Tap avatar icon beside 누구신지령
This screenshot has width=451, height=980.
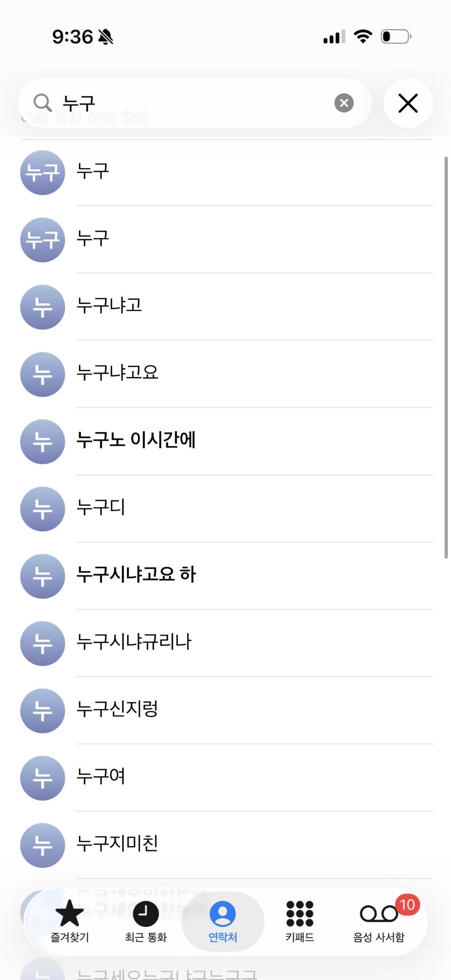[x=43, y=711]
